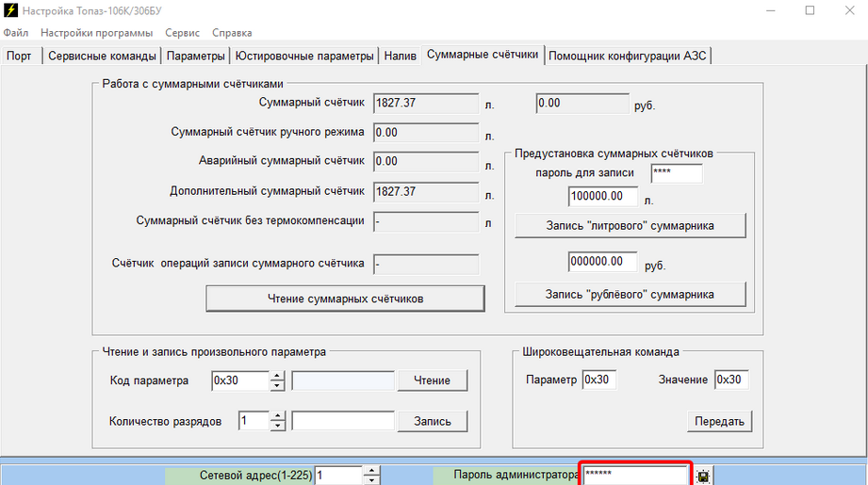Image resolution: width=868 pixels, height=485 pixels.
Task: Minimize the Настройка Топаз window
Action: point(770,10)
